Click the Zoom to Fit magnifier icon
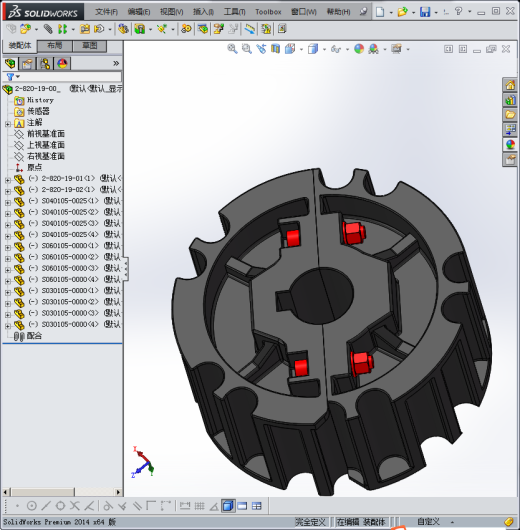The image size is (520, 530). [232, 49]
